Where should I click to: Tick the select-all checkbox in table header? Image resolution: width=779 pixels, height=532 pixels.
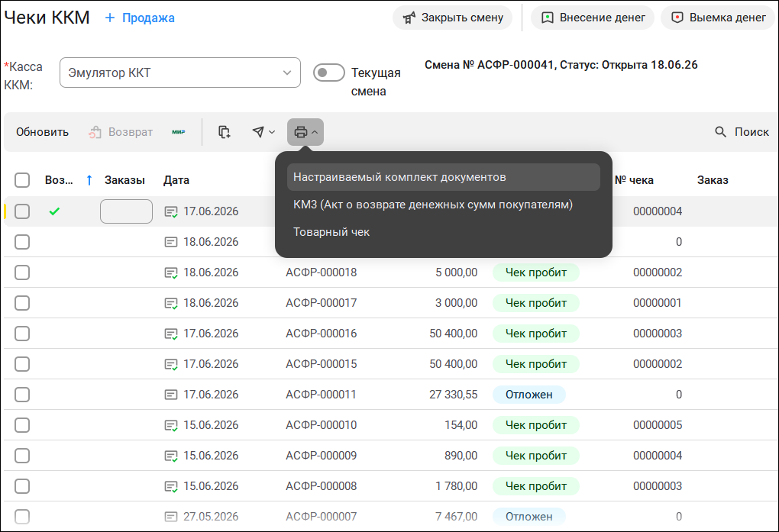point(22,180)
